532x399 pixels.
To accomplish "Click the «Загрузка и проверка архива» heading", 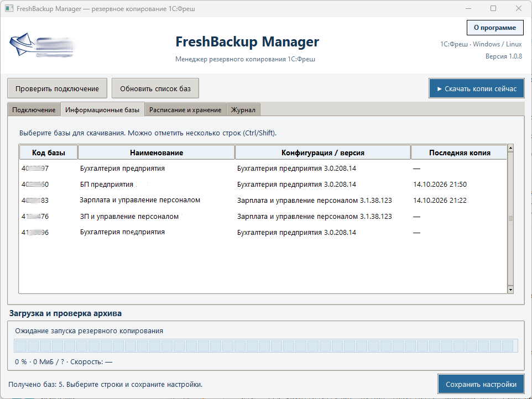I will [65, 313].
